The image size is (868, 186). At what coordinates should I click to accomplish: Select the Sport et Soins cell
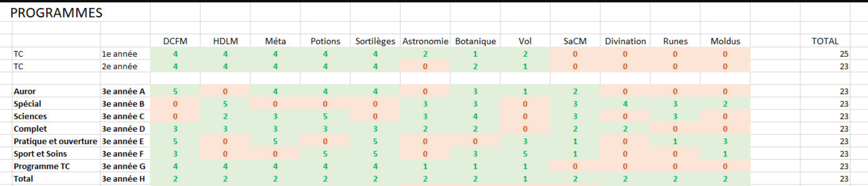point(40,154)
